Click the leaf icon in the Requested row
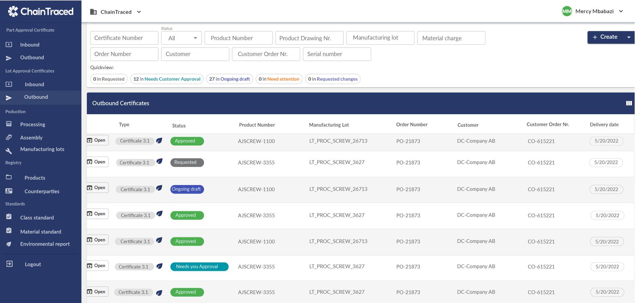Screen dimensions: 644x303 [159, 161]
